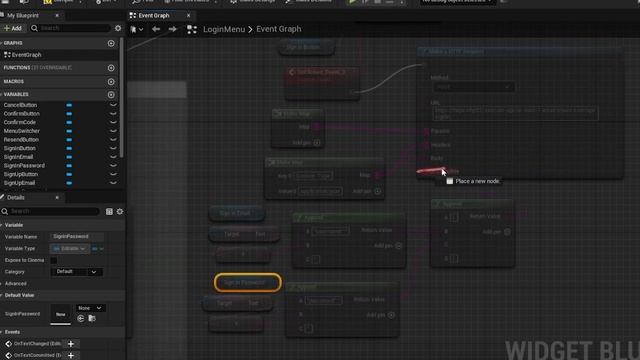
Task: Click the Event Graph breadcrumb
Action: [279, 29]
